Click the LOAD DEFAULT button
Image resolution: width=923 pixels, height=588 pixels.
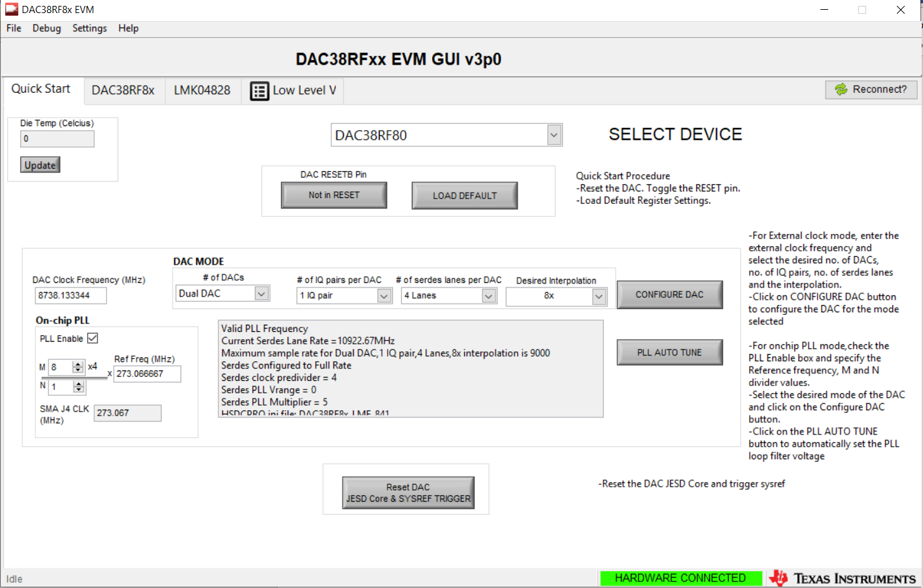pos(465,196)
